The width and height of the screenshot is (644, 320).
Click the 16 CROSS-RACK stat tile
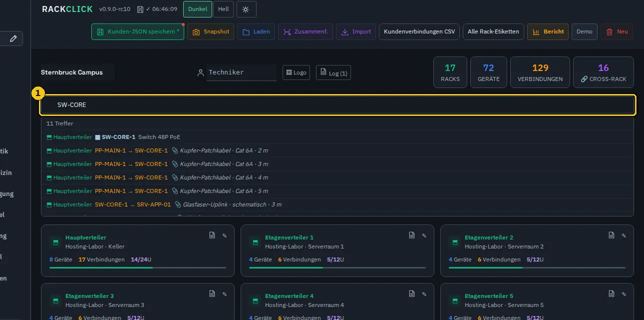tap(604, 72)
